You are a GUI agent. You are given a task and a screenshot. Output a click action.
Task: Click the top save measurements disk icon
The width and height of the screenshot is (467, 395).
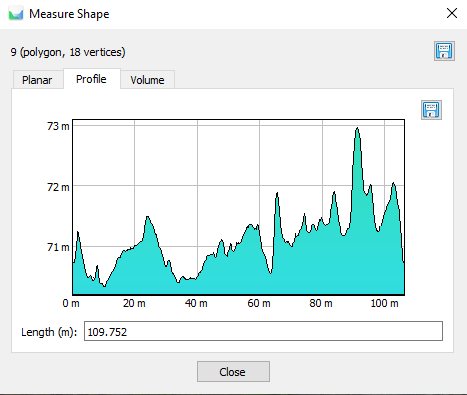pyautogui.click(x=444, y=51)
